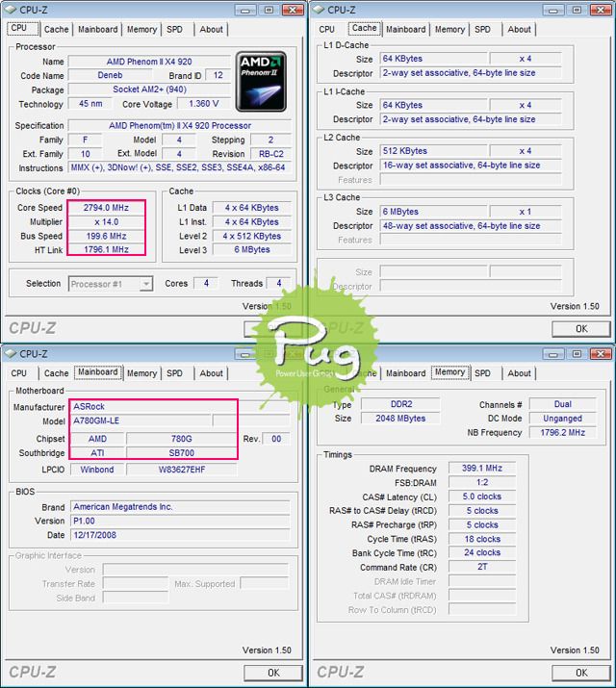Viewport: 616px width, 688px height.
Task: Open Cache tab in the Mainboard window
Action: pos(56,373)
